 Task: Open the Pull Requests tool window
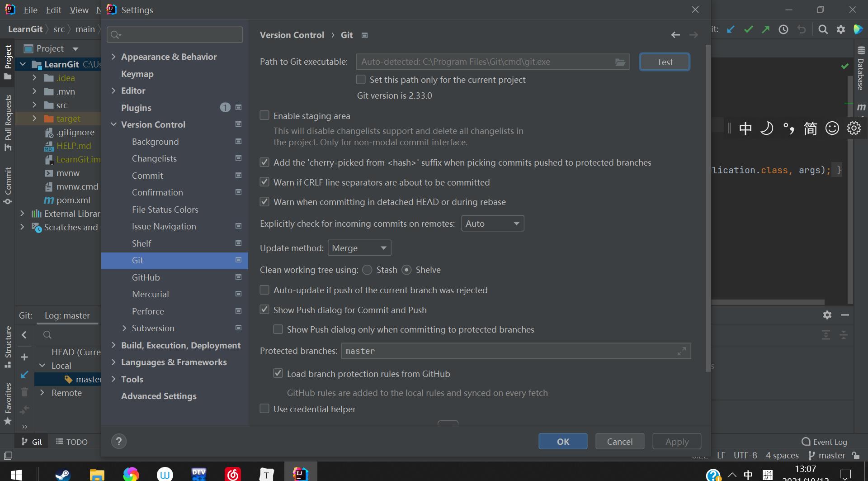8,122
